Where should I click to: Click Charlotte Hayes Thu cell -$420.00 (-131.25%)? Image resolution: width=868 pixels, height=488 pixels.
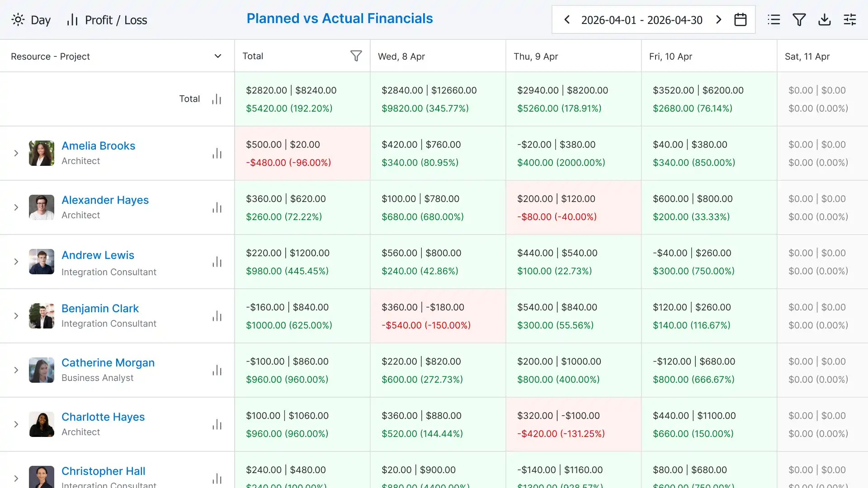pyautogui.click(x=574, y=424)
